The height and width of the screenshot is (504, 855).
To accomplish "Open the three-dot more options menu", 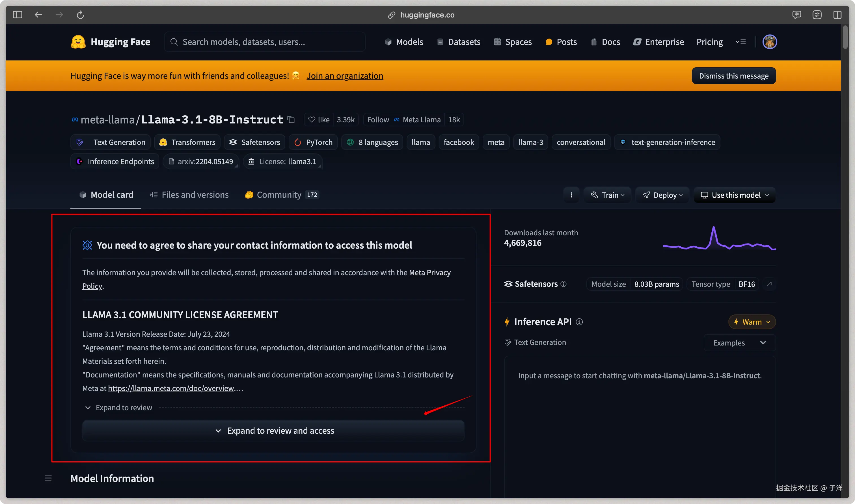I will [571, 195].
